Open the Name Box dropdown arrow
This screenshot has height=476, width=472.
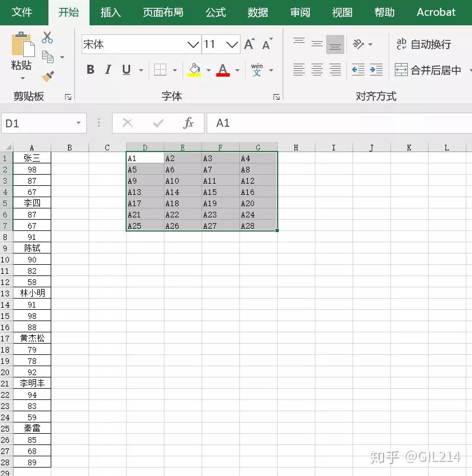point(79,123)
